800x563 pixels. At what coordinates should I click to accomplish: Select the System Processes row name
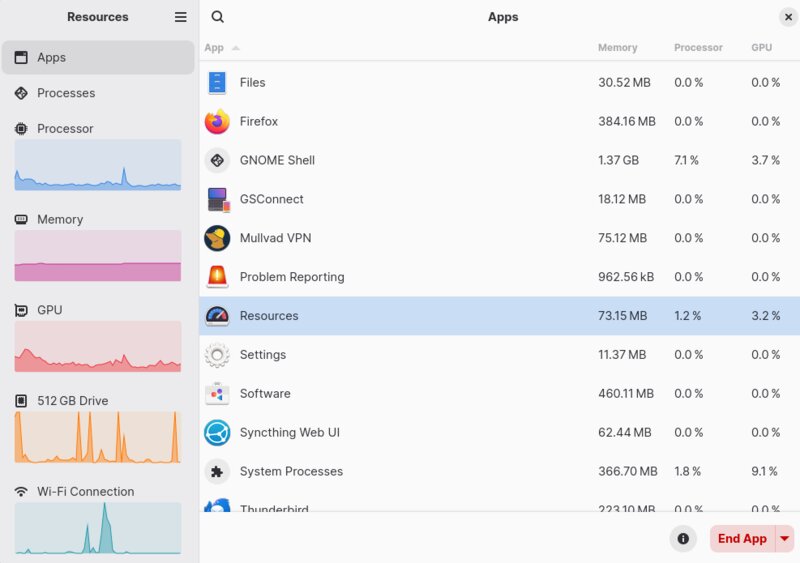coord(291,471)
